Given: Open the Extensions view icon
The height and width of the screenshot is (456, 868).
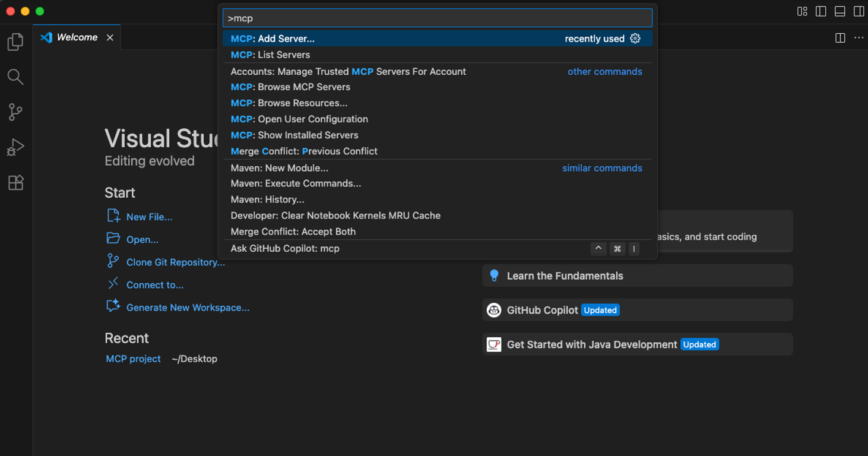Looking at the screenshot, I should (15, 182).
